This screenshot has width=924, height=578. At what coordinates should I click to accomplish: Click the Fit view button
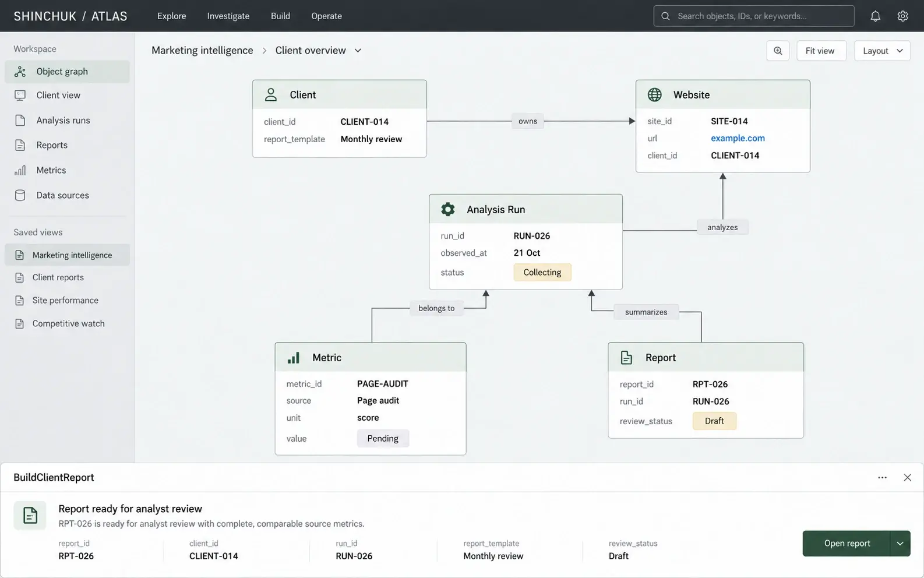820,51
